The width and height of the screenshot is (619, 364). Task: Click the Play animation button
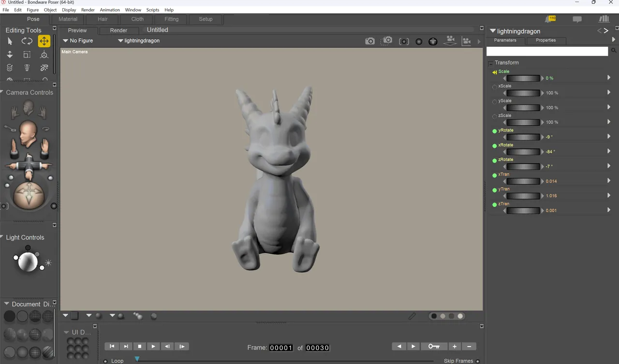[153, 346]
